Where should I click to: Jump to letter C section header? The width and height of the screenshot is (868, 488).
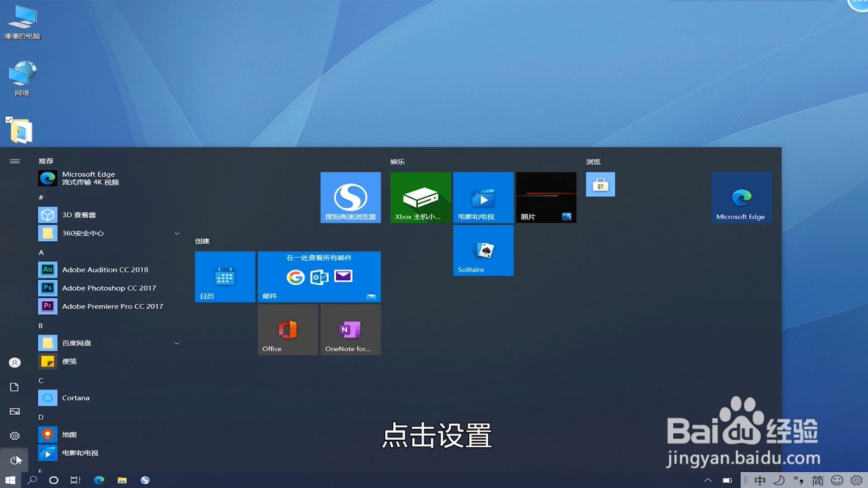click(x=41, y=381)
